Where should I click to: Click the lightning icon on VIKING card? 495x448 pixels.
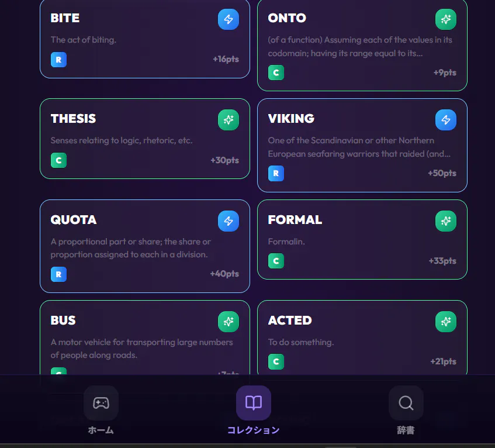(x=446, y=120)
